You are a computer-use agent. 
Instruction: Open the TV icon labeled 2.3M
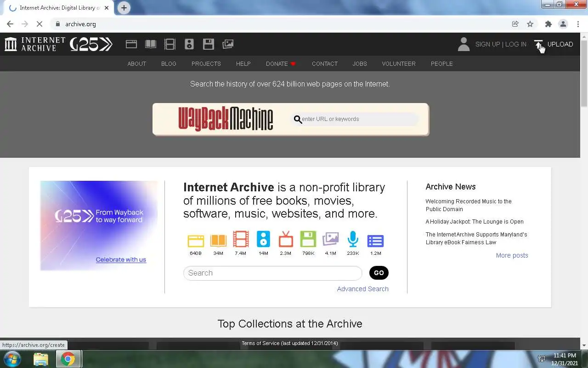286,240
